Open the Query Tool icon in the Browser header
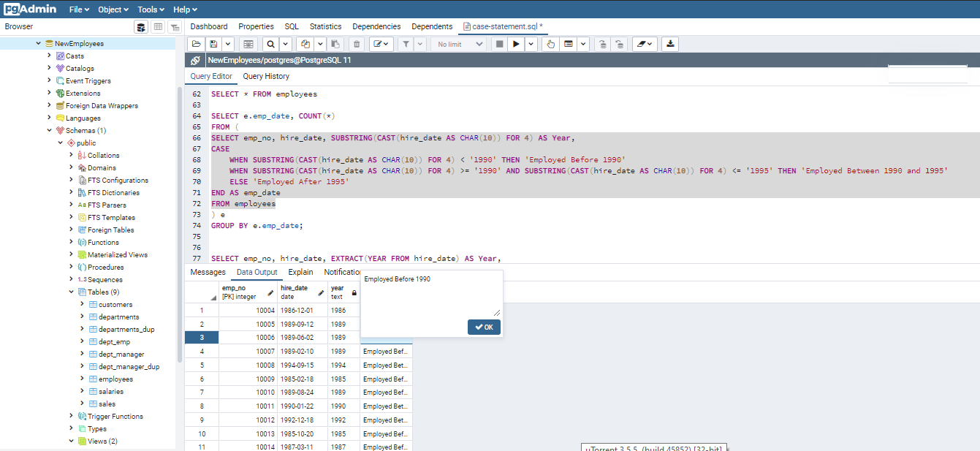 tap(140, 27)
